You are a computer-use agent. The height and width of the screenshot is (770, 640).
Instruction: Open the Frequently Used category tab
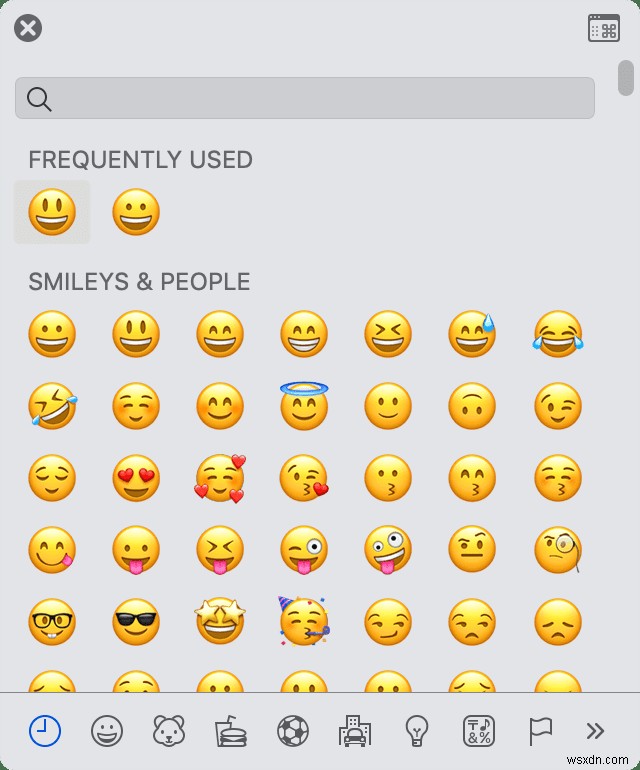[45, 731]
